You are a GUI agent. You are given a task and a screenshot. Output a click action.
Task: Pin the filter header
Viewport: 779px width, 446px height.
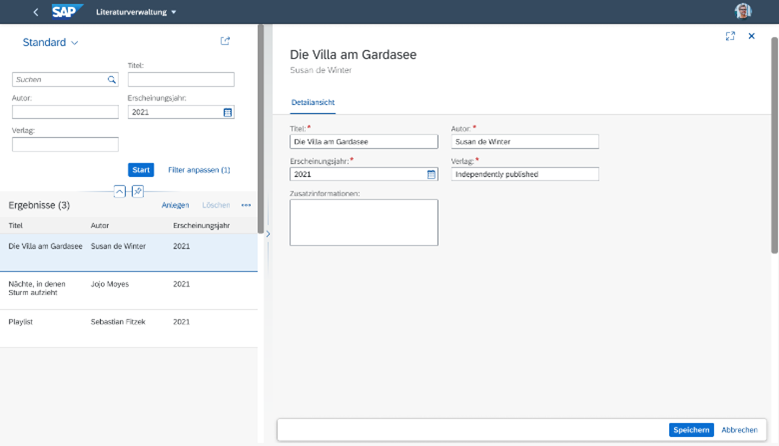click(x=138, y=191)
